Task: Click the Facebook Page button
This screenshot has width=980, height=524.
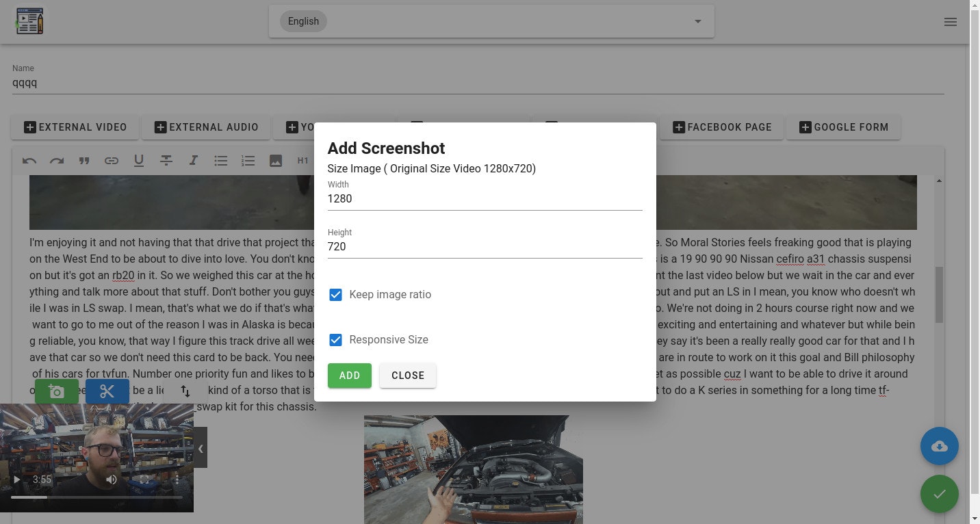Action: tap(722, 127)
